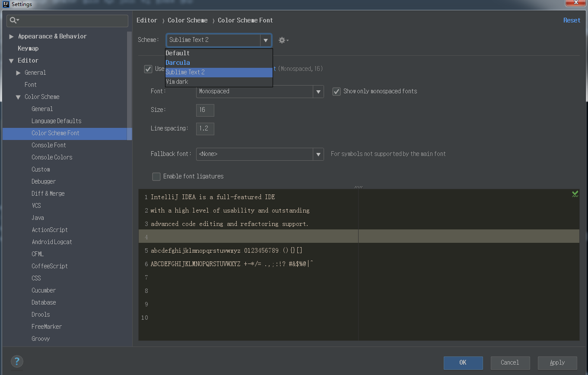
Task: Click the Cancel button
Action: click(x=510, y=362)
